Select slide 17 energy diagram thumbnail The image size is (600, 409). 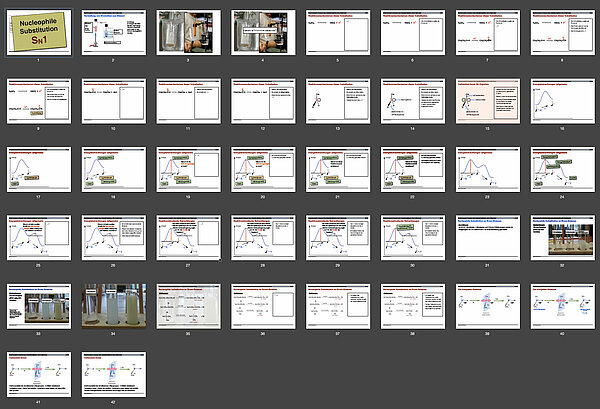(x=37, y=168)
